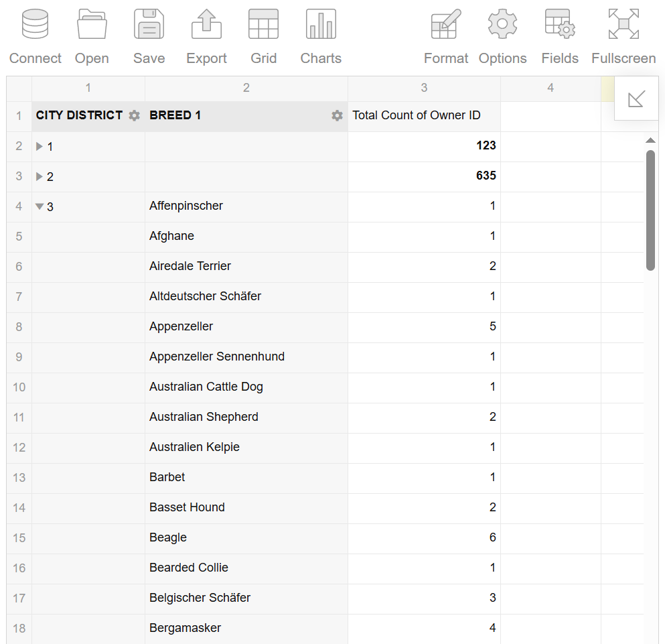Select the BREED 1 header cell
665x644 pixels.
(246, 117)
